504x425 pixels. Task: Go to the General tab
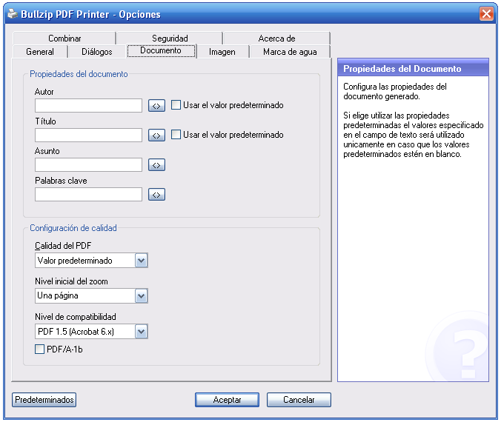40,52
